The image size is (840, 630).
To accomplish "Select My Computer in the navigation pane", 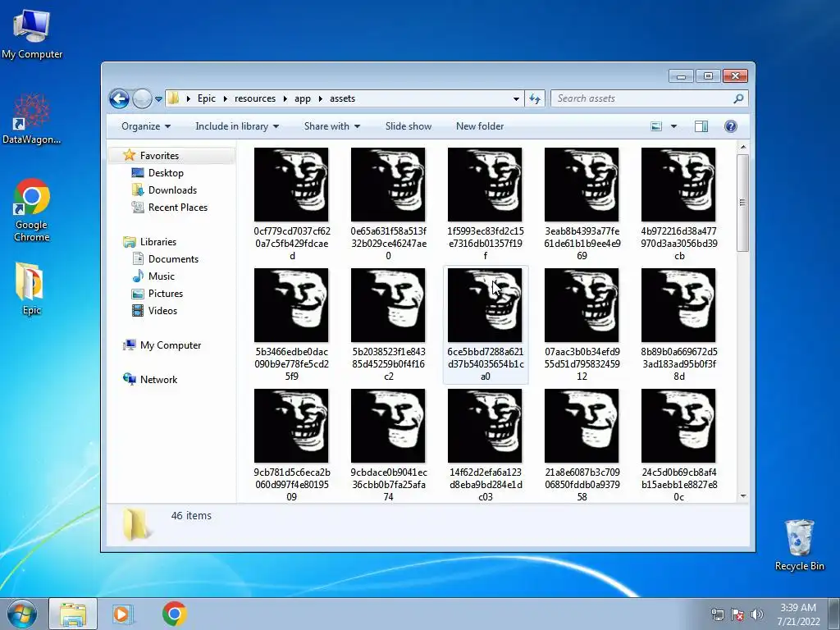I will pos(171,345).
